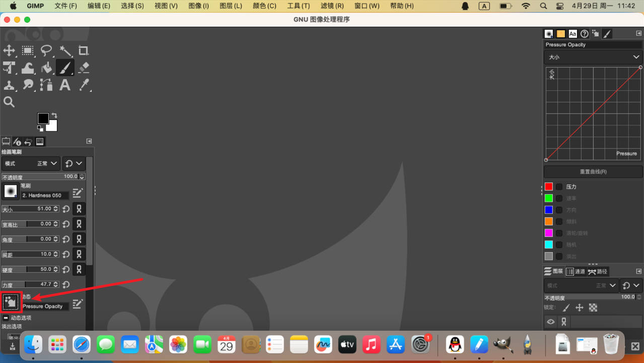Click the brush name field Hardness 050
The width and height of the screenshot is (644, 363).
pyautogui.click(x=45, y=195)
